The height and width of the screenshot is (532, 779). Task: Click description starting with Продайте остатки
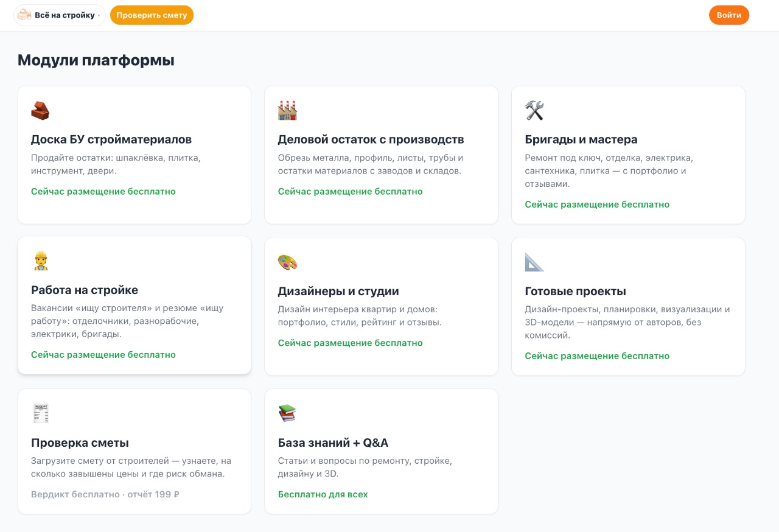[116, 164]
